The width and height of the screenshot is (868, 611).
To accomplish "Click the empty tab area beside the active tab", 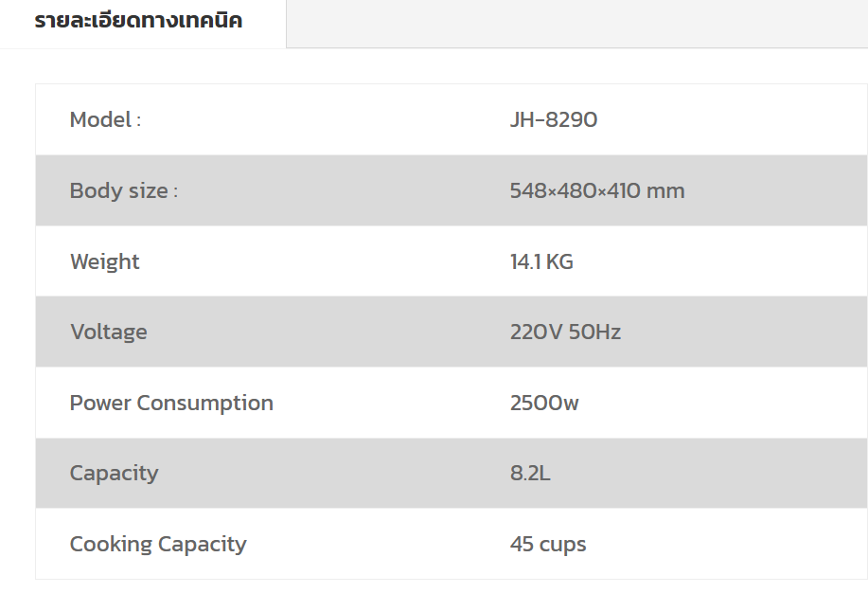I will pos(576,24).
